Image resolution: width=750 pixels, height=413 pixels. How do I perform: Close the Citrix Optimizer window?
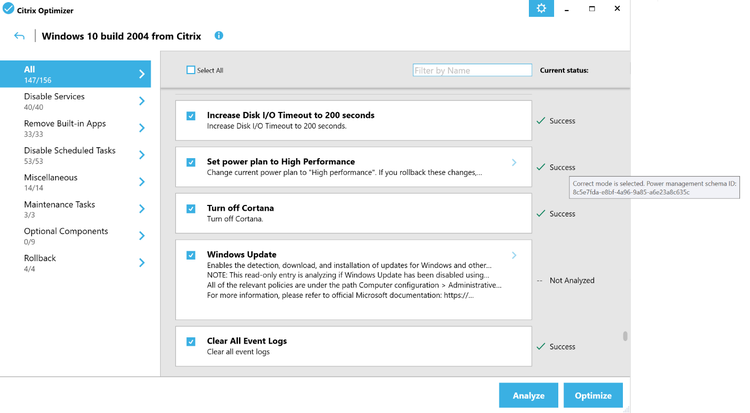click(617, 9)
